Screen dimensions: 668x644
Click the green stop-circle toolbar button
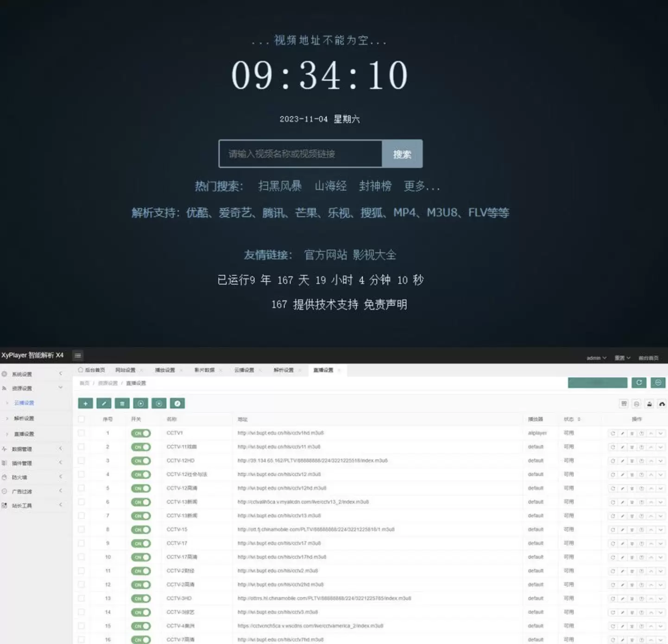(159, 404)
